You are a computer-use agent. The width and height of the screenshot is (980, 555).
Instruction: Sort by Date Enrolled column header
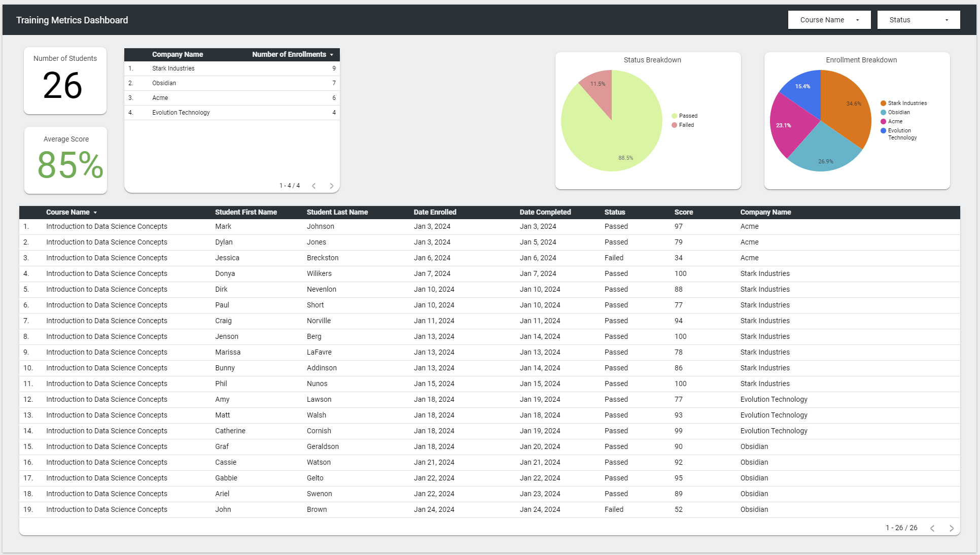coord(435,212)
